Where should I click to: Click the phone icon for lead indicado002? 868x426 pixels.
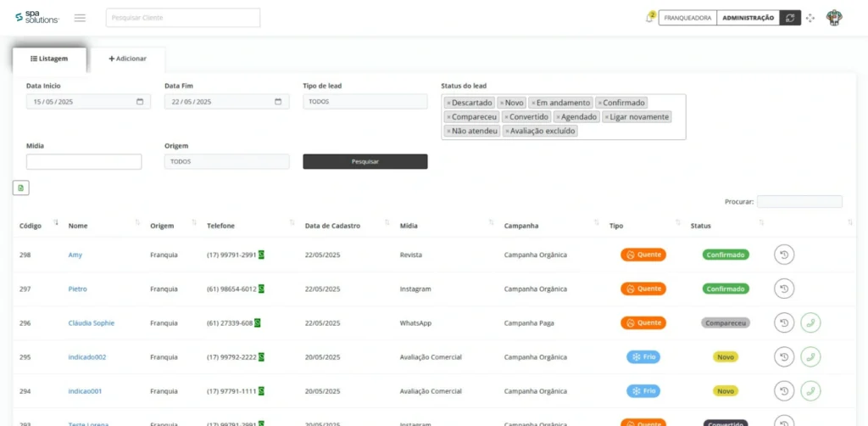(810, 357)
